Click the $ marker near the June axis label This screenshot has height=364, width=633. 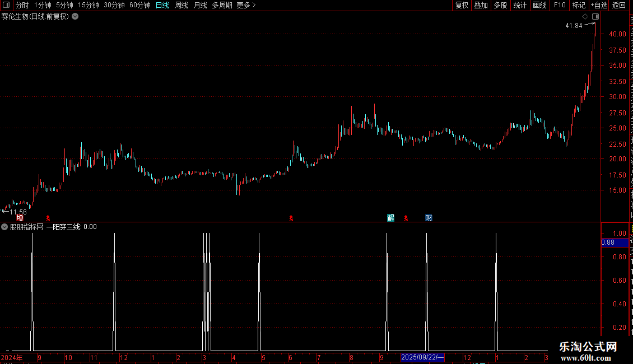tap(291, 218)
